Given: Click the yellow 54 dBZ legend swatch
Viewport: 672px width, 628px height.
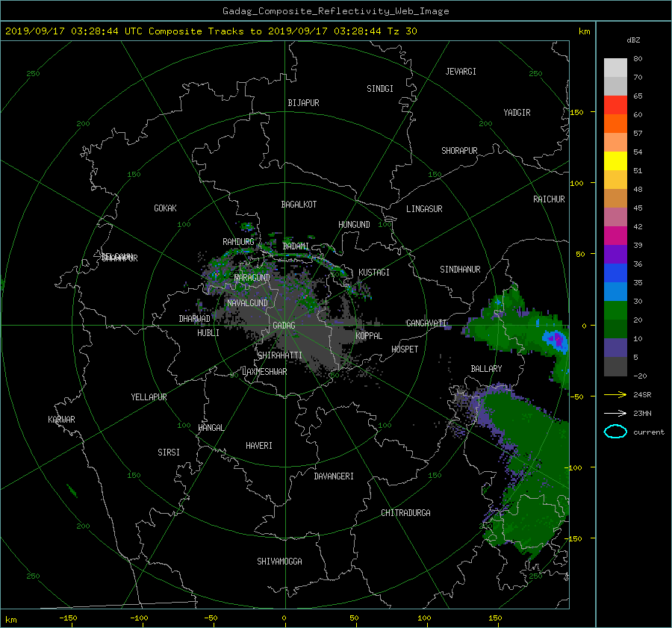Looking at the screenshot, I should click(615, 161).
